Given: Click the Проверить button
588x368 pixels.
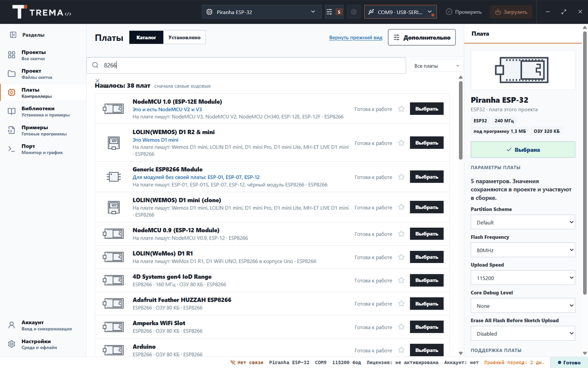Looking at the screenshot, I should (x=464, y=12).
